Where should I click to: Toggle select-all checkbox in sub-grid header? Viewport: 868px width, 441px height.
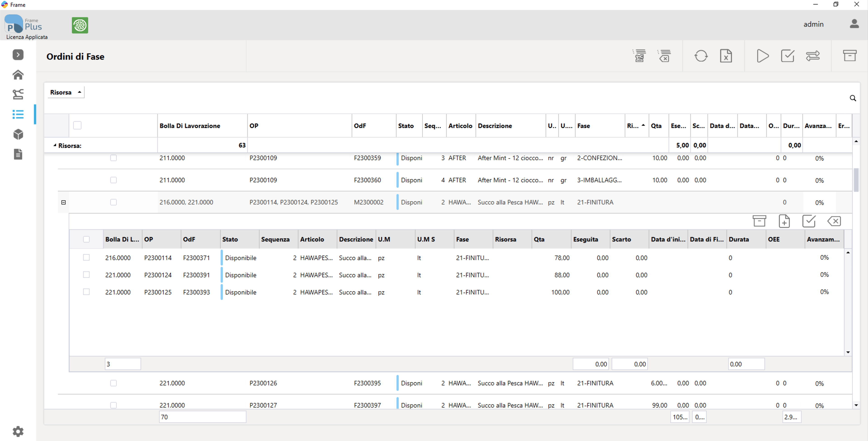coord(86,239)
